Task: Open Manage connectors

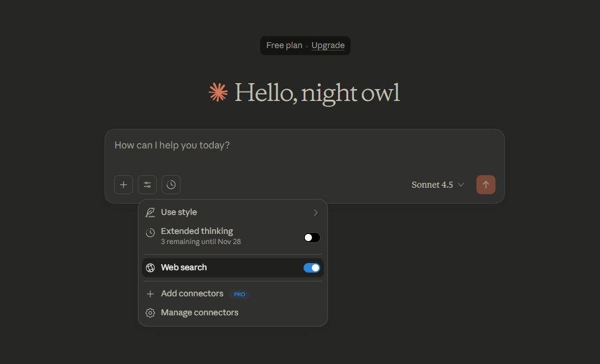Action: [233, 313]
